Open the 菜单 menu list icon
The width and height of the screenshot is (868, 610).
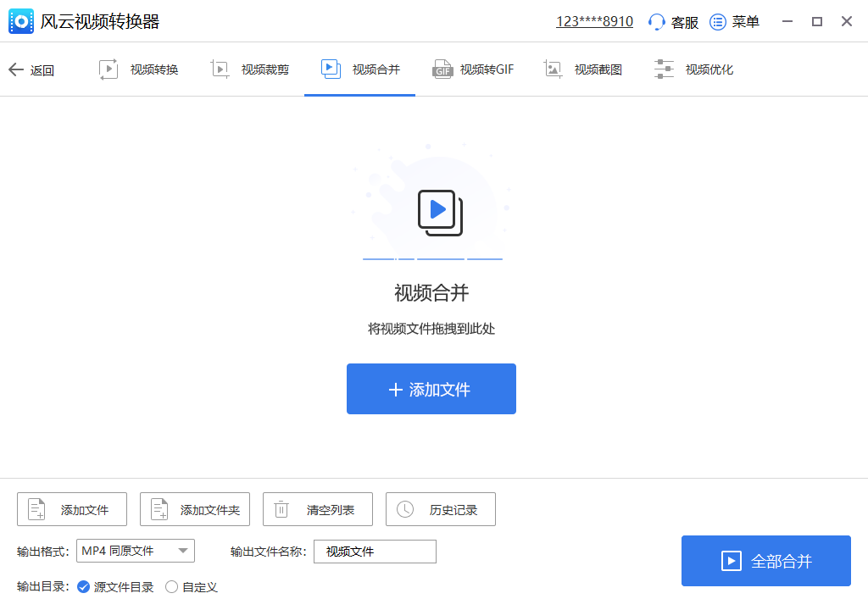coord(717,21)
